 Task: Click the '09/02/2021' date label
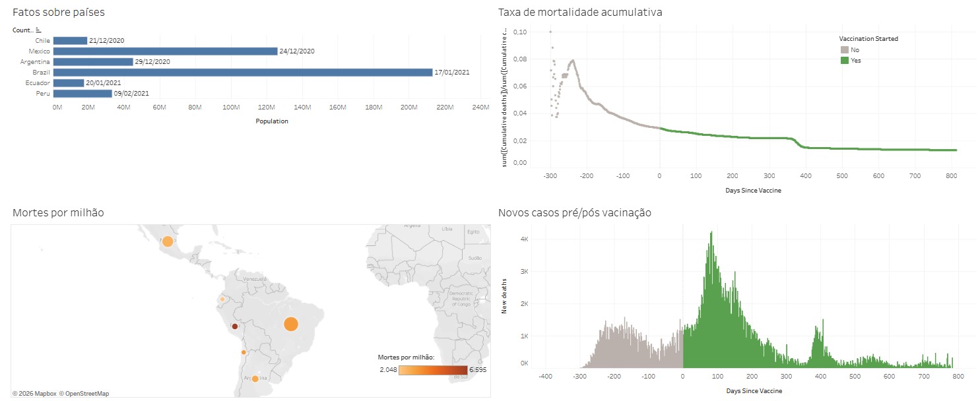click(131, 94)
